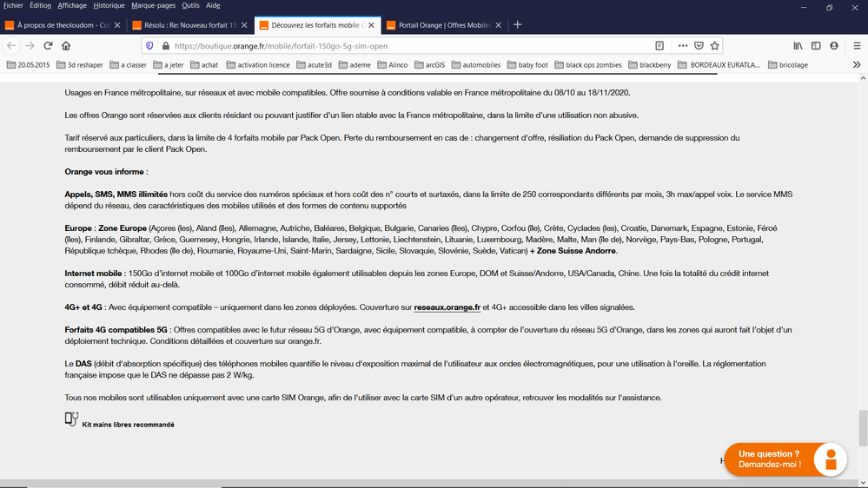Toggle the sidebar panel view

(816, 46)
